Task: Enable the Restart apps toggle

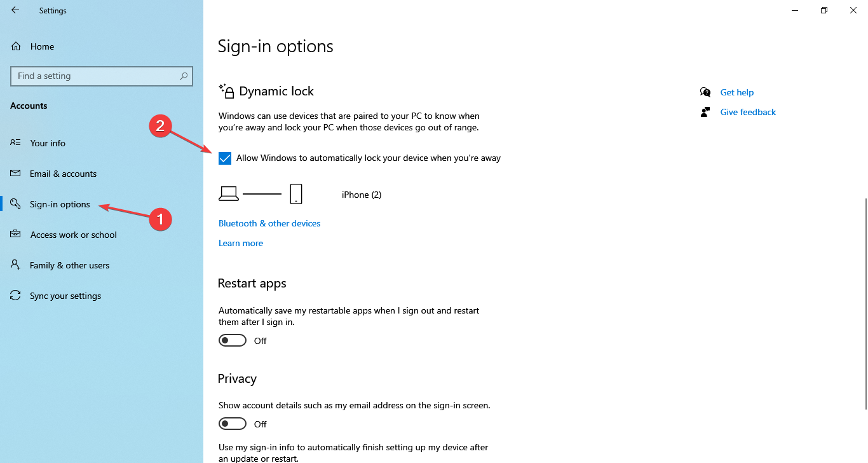Action: tap(232, 340)
